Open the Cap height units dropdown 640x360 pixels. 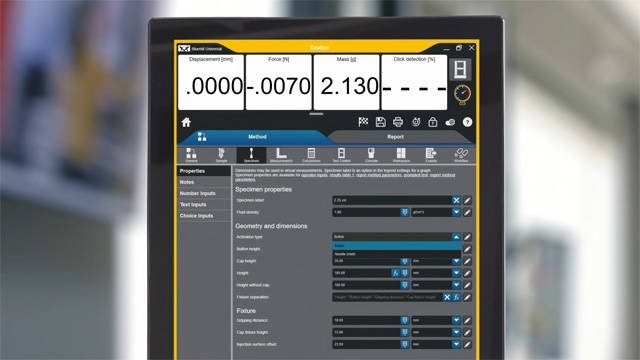pyautogui.click(x=456, y=261)
